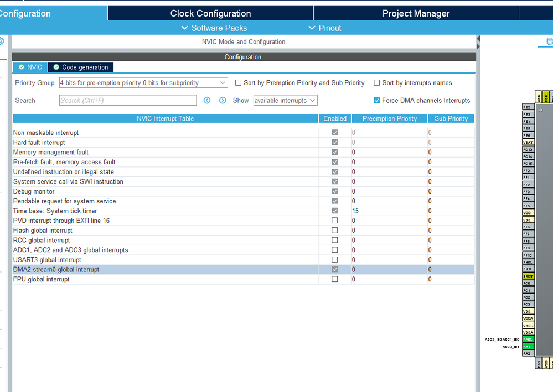Click the Search (Ctrl+F) field

128,101
